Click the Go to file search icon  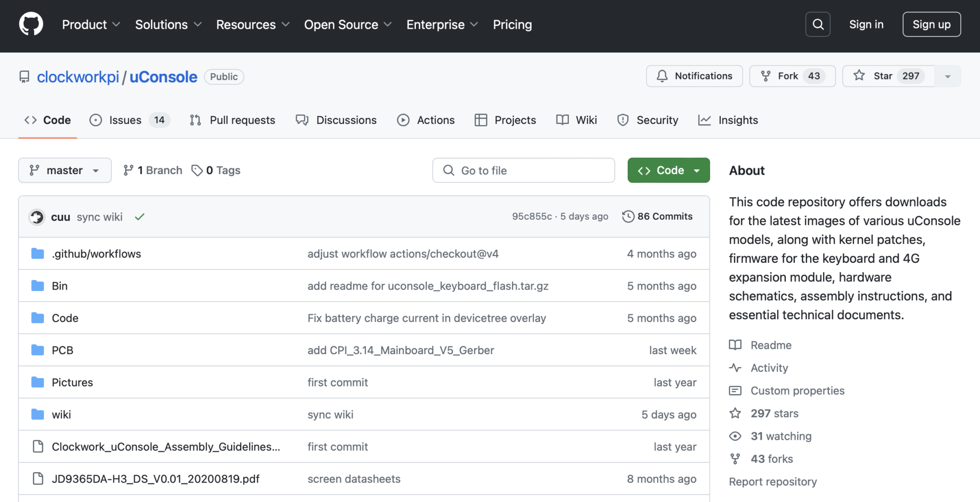(x=448, y=170)
